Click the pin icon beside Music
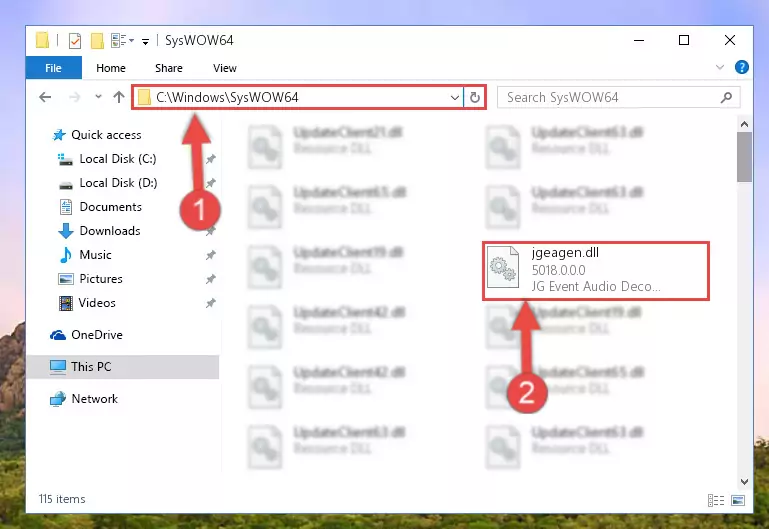The height and width of the screenshot is (529, 769). click(x=210, y=255)
